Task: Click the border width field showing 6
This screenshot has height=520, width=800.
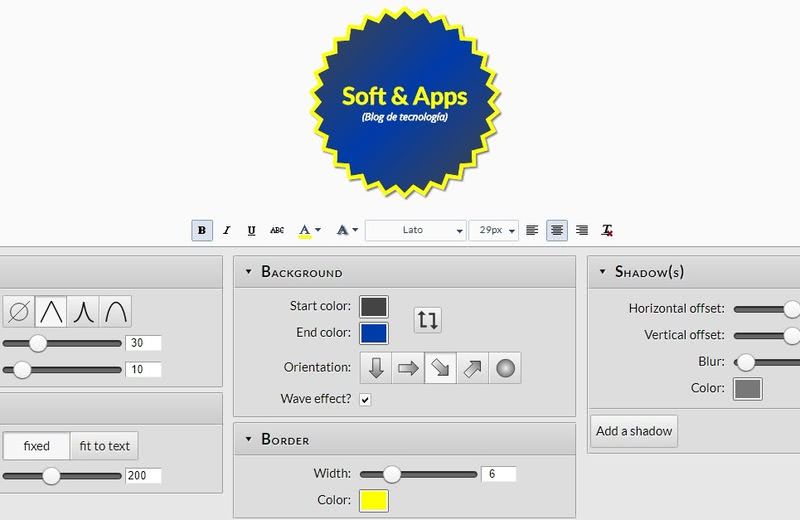Action: point(498,474)
